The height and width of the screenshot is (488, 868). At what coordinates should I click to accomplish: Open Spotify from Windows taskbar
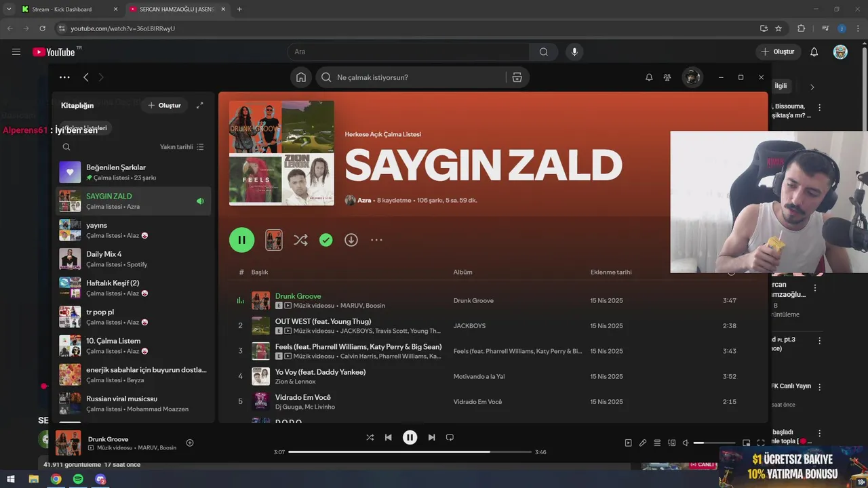tap(78, 479)
